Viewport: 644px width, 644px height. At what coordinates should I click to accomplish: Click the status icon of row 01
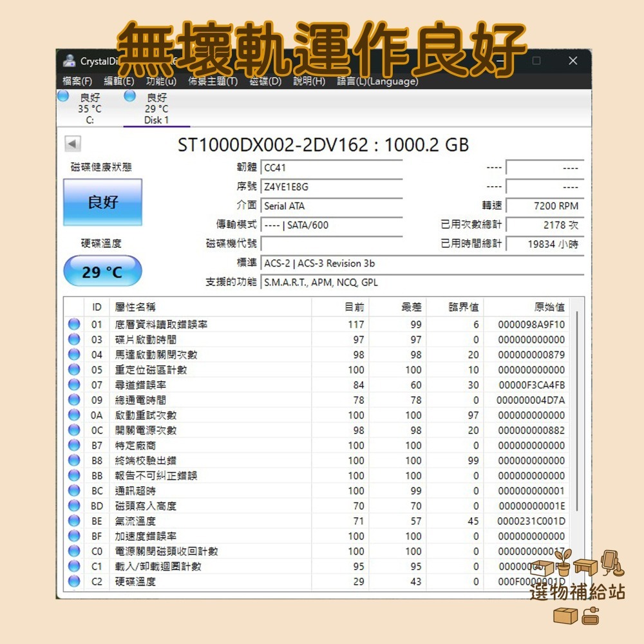click(x=74, y=324)
